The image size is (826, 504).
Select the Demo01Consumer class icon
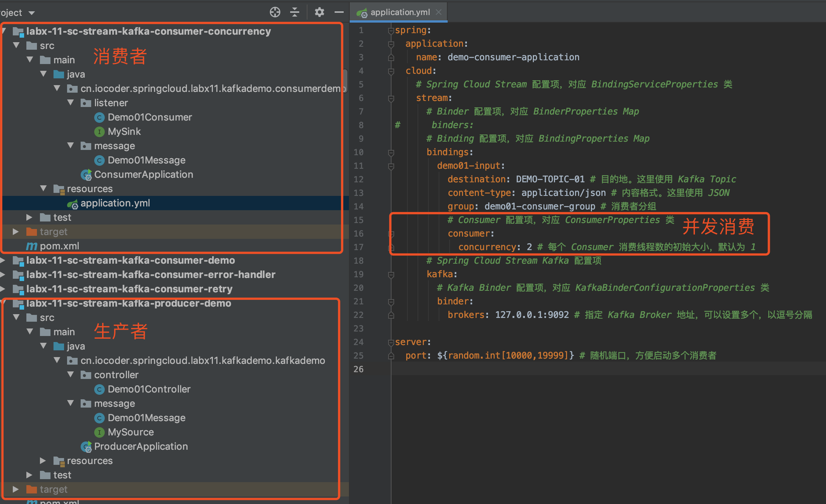coord(99,118)
